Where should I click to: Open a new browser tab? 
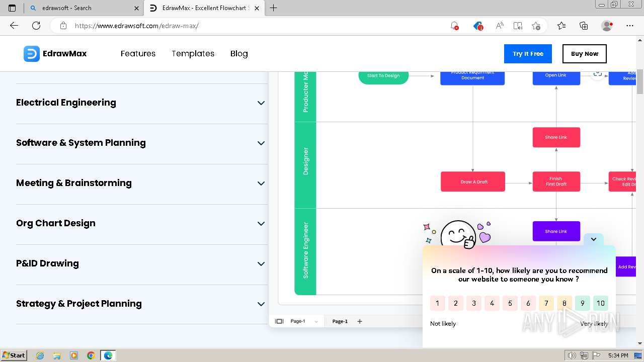[x=274, y=8]
